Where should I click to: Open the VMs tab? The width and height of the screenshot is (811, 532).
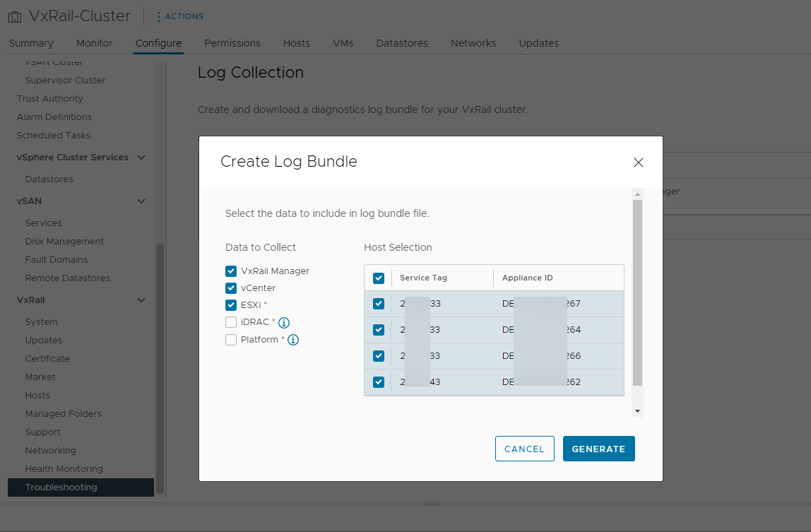343,43
